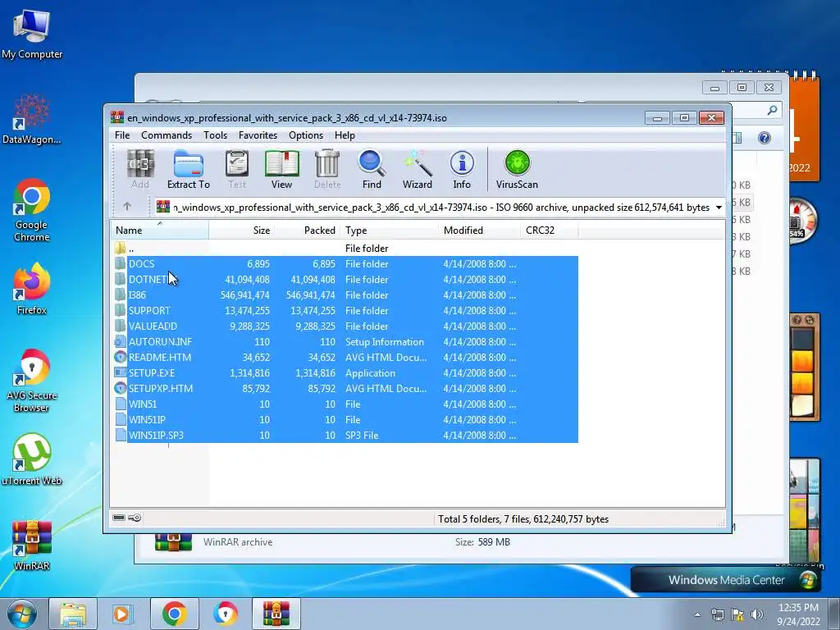Launch Firefox desktop shortcut

(x=32, y=288)
